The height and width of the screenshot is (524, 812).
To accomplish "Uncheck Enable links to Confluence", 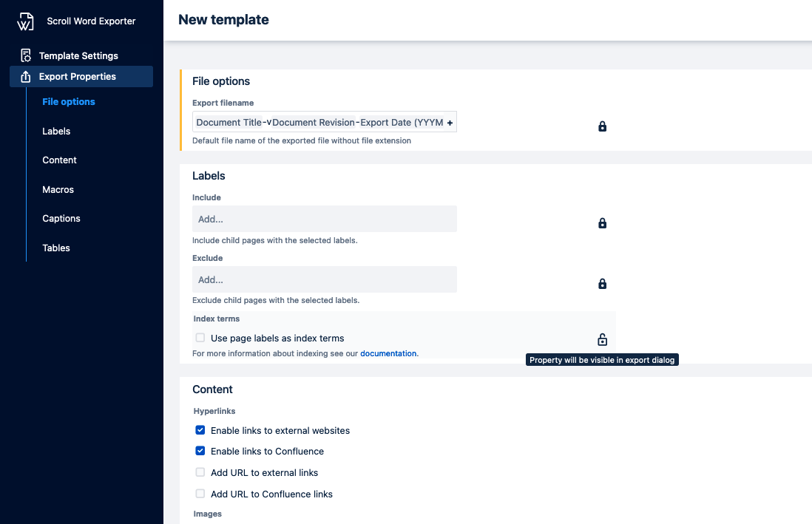I will [200, 451].
